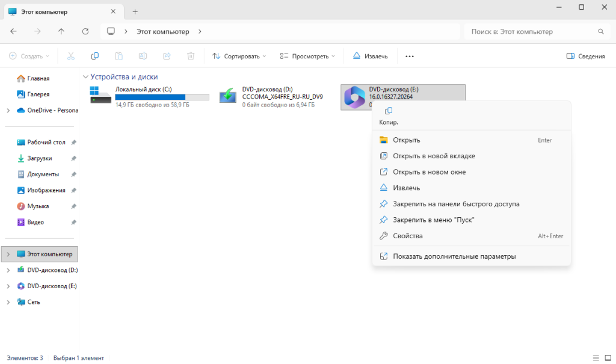
Task: Click the Copy icon in toolbar
Action: (x=94, y=56)
